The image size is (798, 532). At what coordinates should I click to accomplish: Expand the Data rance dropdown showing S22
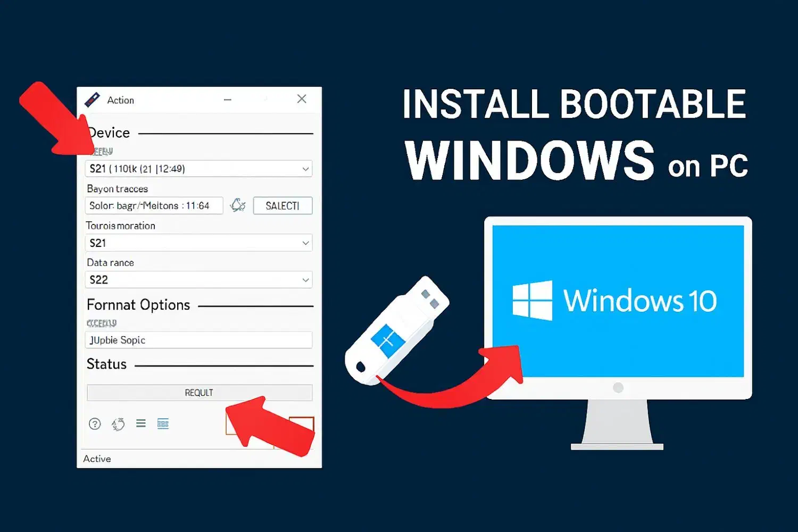tap(198, 279)
